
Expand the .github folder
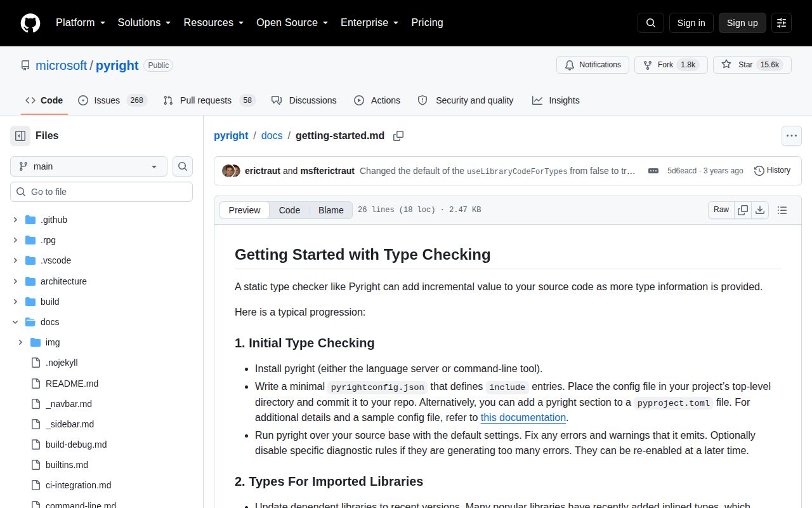click(15, 220)
